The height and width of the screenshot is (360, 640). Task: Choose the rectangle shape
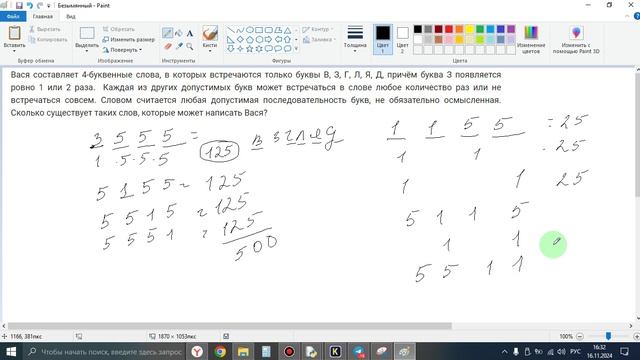pyautogui.click(x=259, y=30)
